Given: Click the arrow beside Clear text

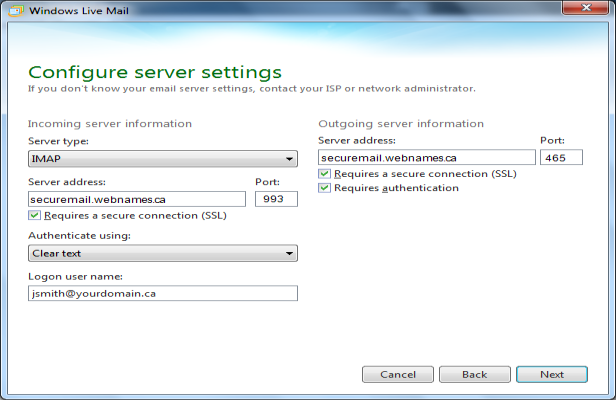Looking at the screenshot, I should click(x=289, y=253).
